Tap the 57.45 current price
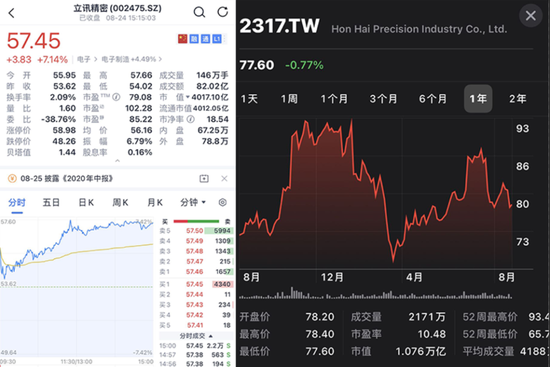The image size is (550, 367). coord(34,41)
